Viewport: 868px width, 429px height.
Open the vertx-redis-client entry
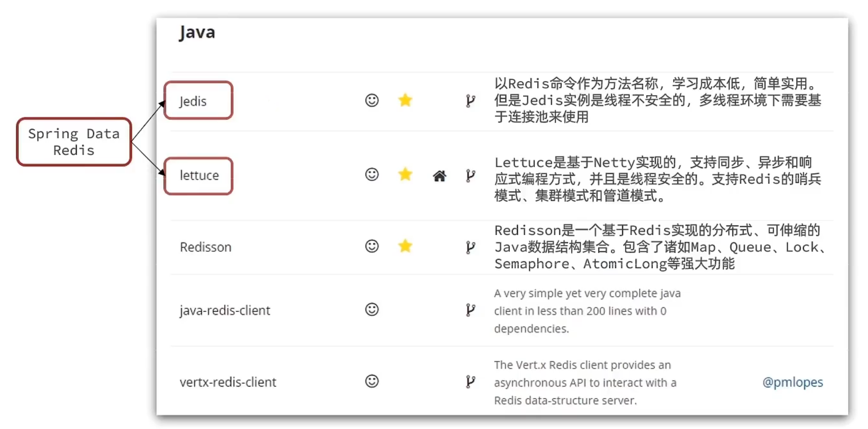coord(227,382)
